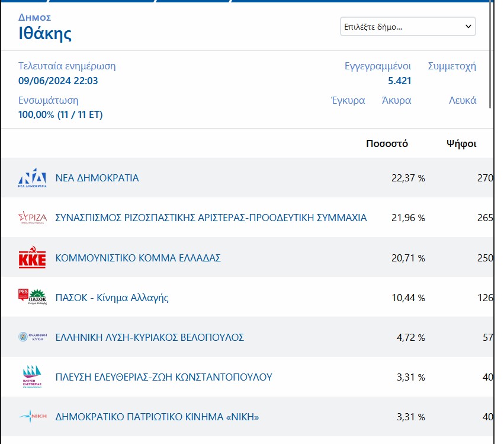Click the 20,71 % percentage value
The height and width of the screenshot is (444, 504).
pos(408,258)
